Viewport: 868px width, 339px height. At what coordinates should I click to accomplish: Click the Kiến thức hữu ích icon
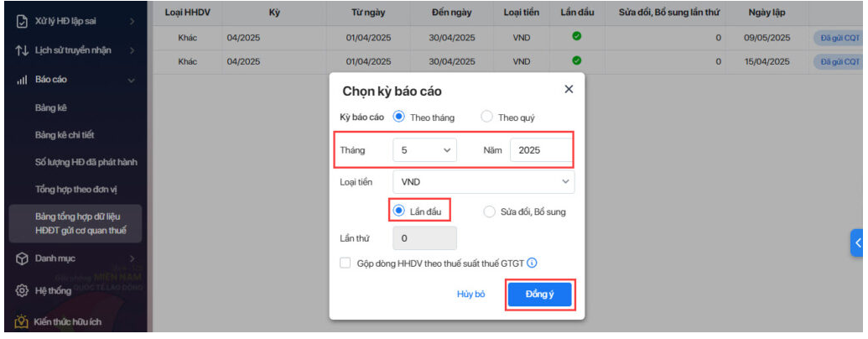click(22, 321)
